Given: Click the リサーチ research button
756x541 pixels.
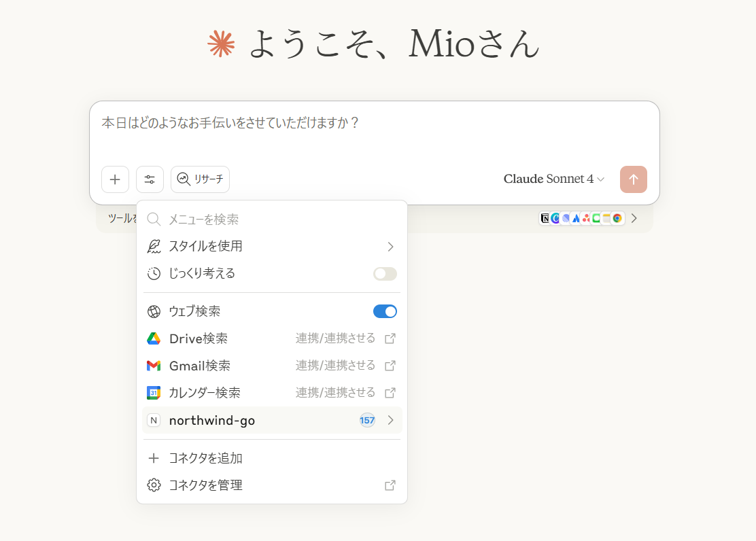Looking at the screenshot, I should click(200, 179).
